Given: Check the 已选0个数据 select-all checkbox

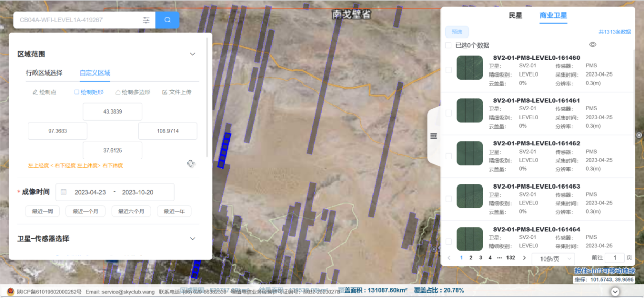Looking at the screenshot, I should (x=448, y=45).
